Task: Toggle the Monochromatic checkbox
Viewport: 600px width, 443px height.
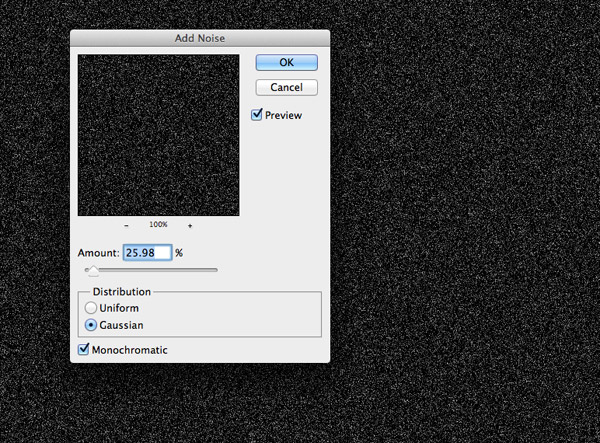Action: pos(83,349)
